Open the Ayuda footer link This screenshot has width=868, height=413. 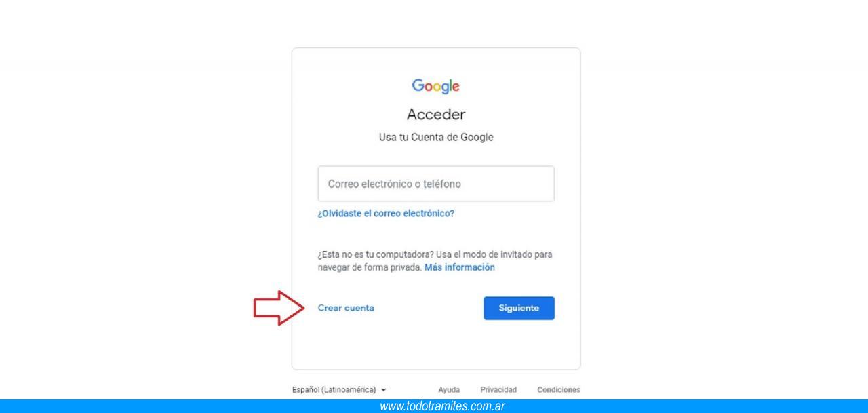449,390
